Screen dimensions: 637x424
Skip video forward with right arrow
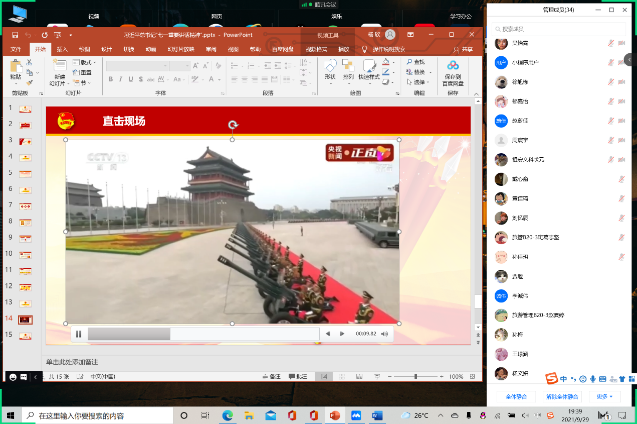pyautogui.click(x=342, y=334)
